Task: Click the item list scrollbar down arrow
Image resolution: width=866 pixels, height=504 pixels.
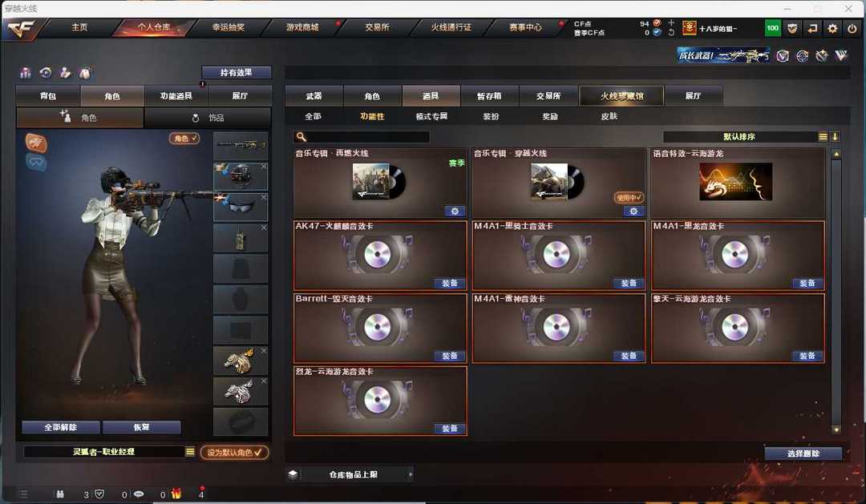Action: click(x=836, y=429)
